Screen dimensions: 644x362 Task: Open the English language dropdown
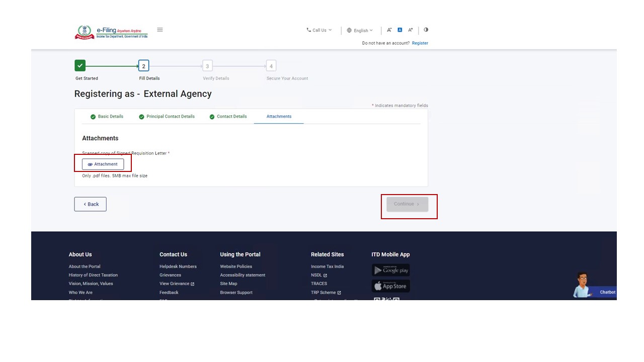(x=360, y=31)
